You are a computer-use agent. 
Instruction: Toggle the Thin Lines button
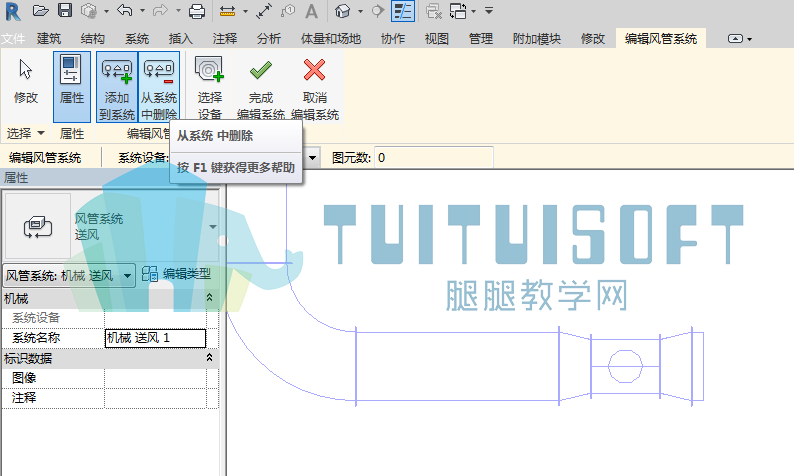pos(403,11)
